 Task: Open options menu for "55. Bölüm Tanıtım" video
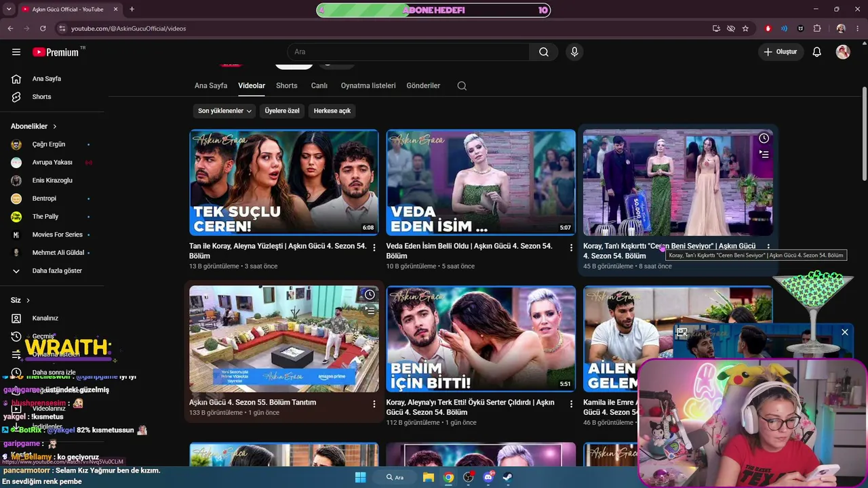coord(374,404)
